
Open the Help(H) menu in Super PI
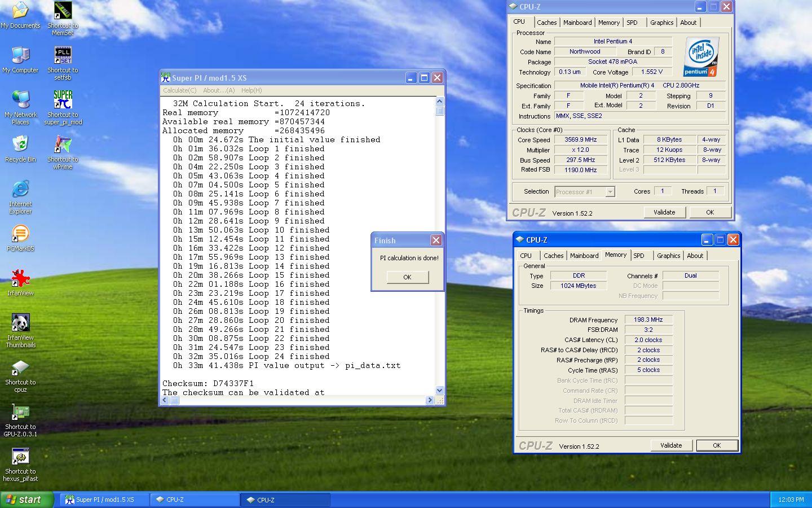pyautogui.click(x=251, y=90)
